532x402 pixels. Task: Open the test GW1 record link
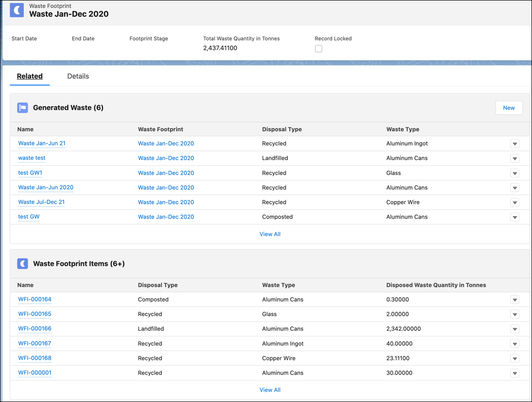click(30, 173)
